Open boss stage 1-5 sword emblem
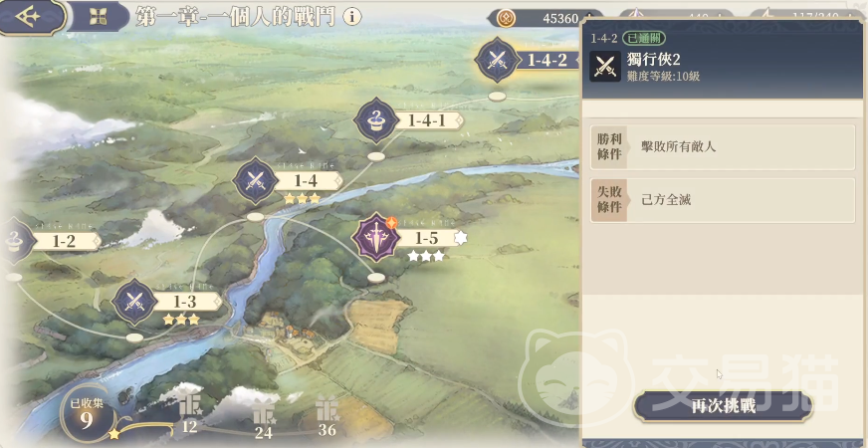 tap(376, 237)
